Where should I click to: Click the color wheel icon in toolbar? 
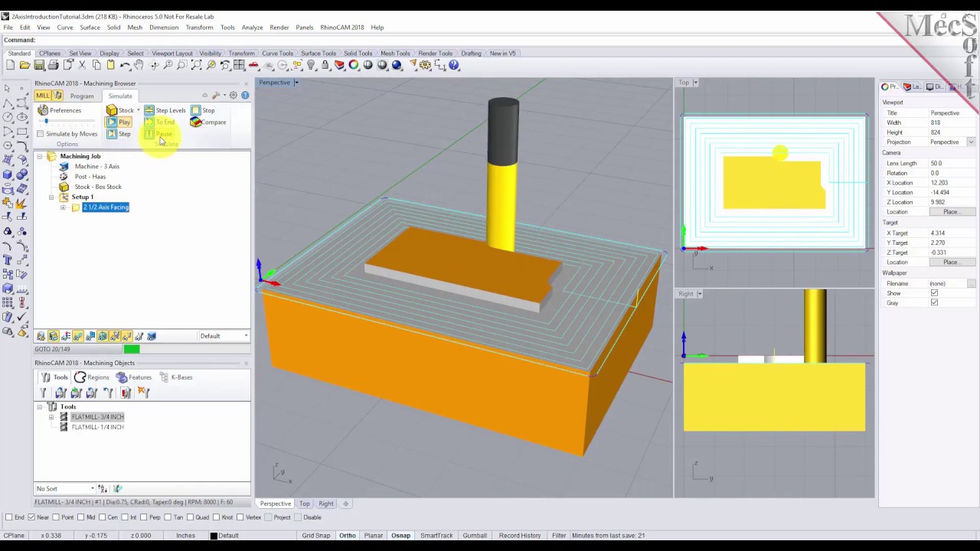tap(354, 66)
